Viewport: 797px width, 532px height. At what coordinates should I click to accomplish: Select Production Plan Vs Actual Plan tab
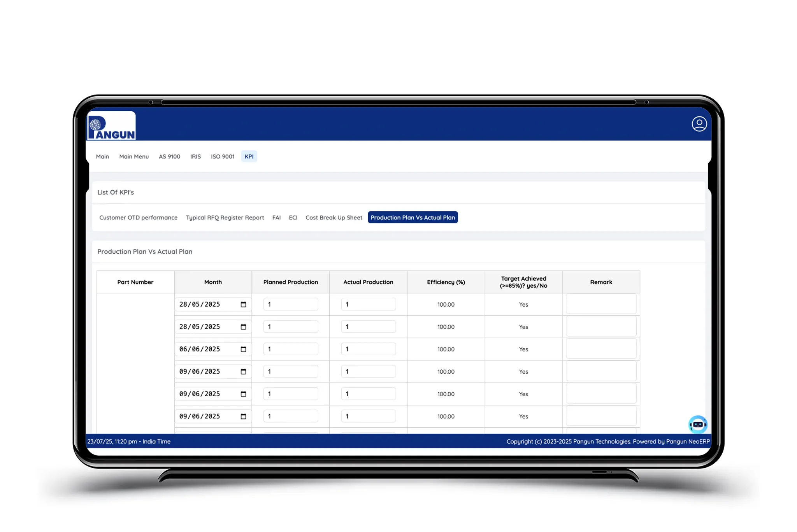413,218
